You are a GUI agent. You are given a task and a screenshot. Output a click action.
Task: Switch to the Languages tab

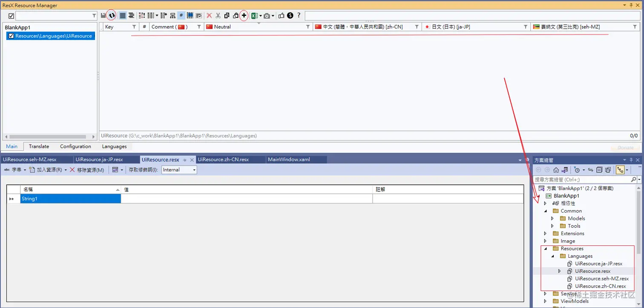pos(114,146)
